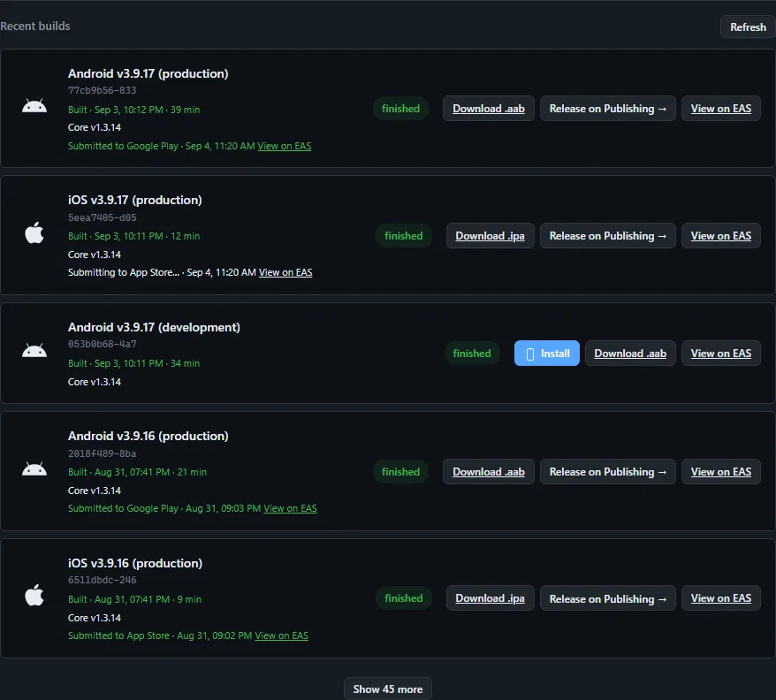Screen dimensions: 776x700
Task: Download .ipa for iOS v3.9.16 production
Action: click(x=490, y=598)
